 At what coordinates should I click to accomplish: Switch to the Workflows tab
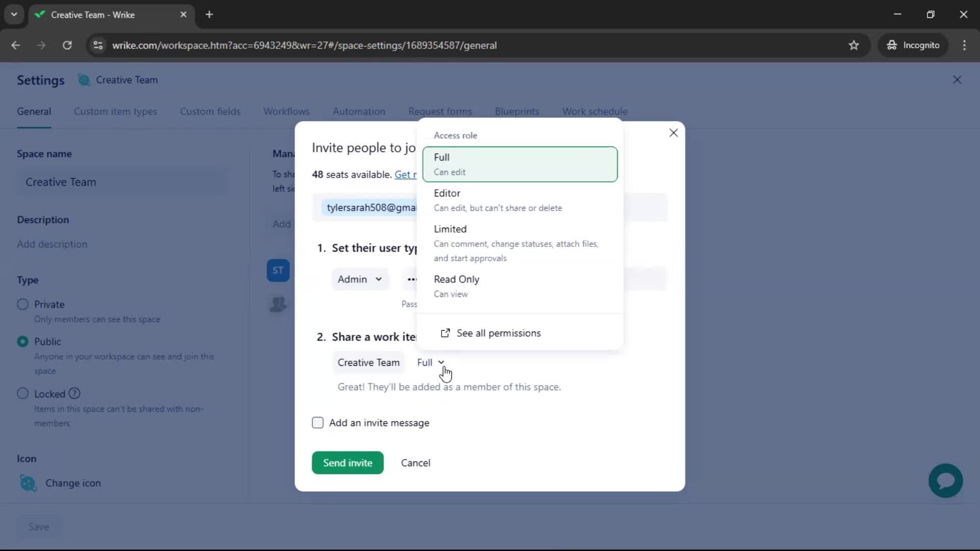pyautogui.click(x=286, y=111)
